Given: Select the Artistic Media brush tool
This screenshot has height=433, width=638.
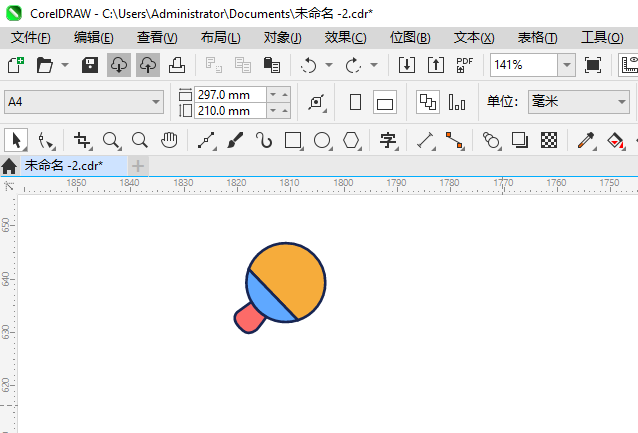Looking at the screenshot, I should 235,141.
